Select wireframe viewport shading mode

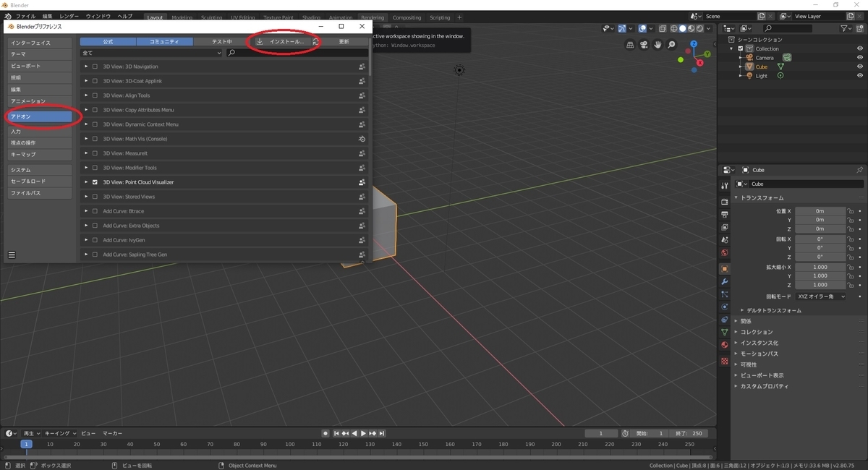click(x=673, y=28)
